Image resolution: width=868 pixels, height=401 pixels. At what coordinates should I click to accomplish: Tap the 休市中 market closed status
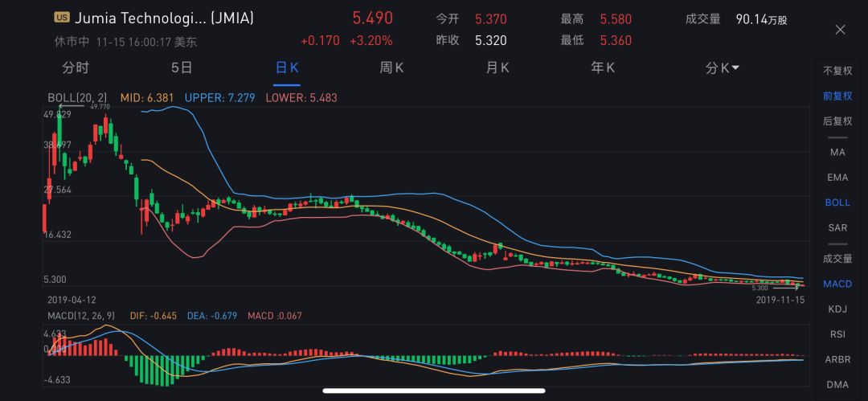(x=72, y=42)
